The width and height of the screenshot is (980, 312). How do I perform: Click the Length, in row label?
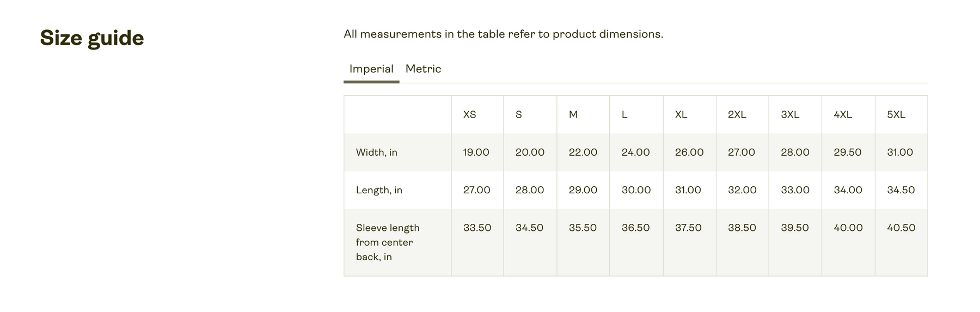[x=379, y=190]
